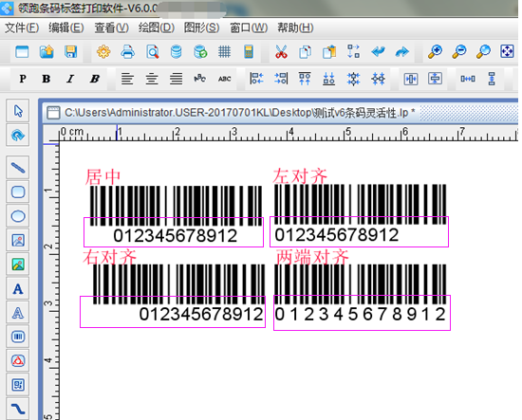Click the redo arrow icon
Viewport: 522px width, 420px height.
coord(402,52)
